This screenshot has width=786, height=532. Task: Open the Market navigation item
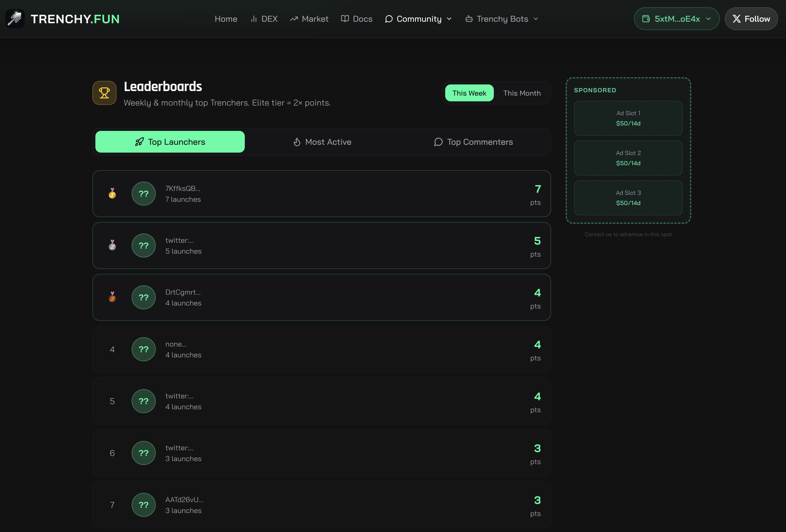tap(309, 19)
